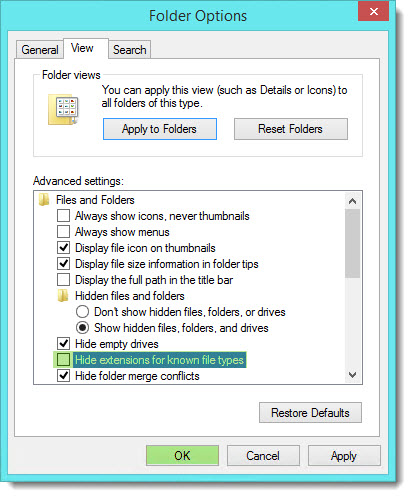Screen dimensions: 411x497
Task: Click Apply to Folders button
Action: (x=160, y=129)
